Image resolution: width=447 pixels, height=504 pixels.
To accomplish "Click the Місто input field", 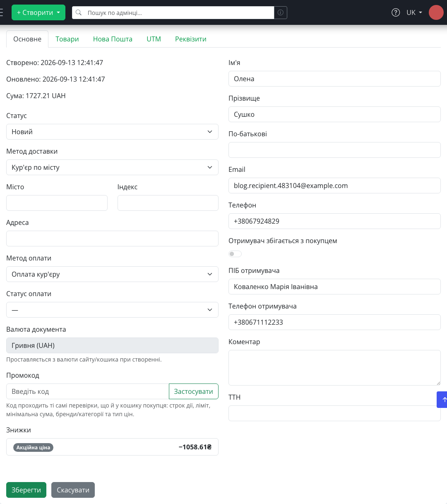I will click(x=57, y=203).
